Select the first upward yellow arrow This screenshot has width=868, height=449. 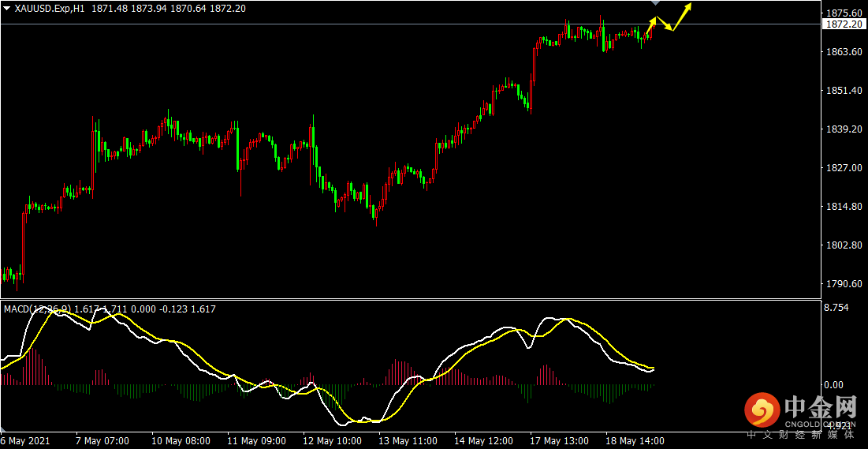pos(650,28)
